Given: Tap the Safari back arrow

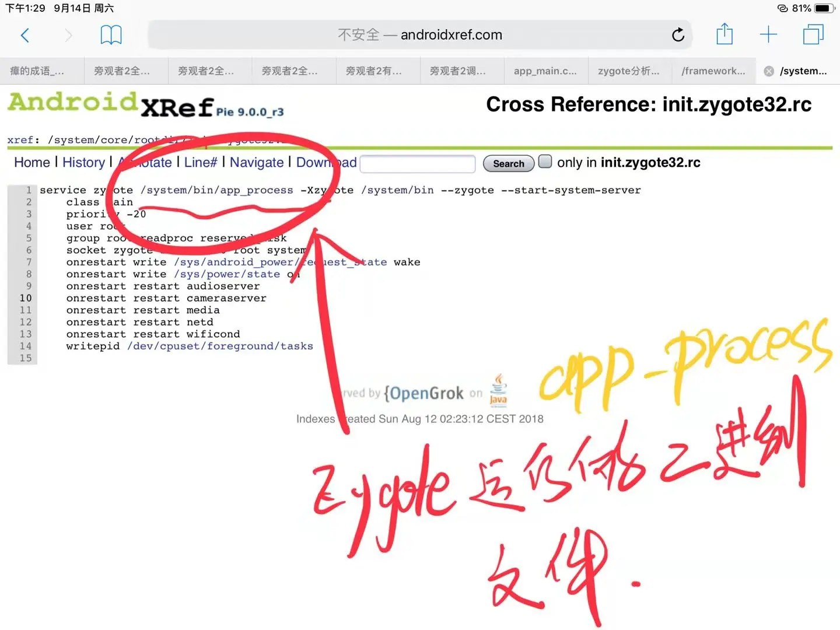Looking at the screenshot, I should (25, 36).
